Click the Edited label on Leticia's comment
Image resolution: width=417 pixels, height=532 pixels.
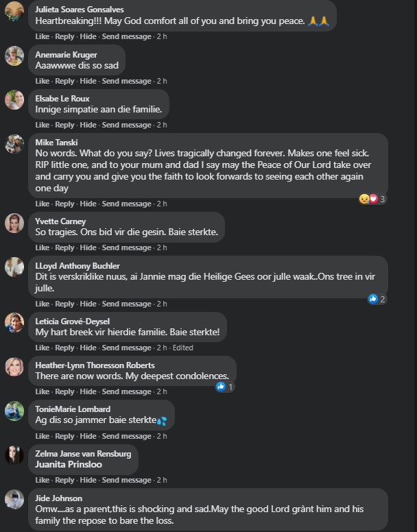pyautogui.click(x=183, y=348)
